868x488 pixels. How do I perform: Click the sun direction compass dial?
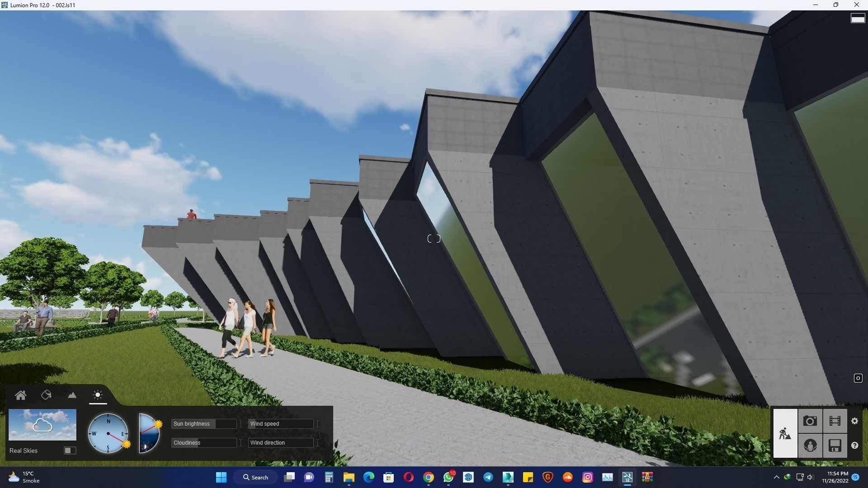point(108,433)
